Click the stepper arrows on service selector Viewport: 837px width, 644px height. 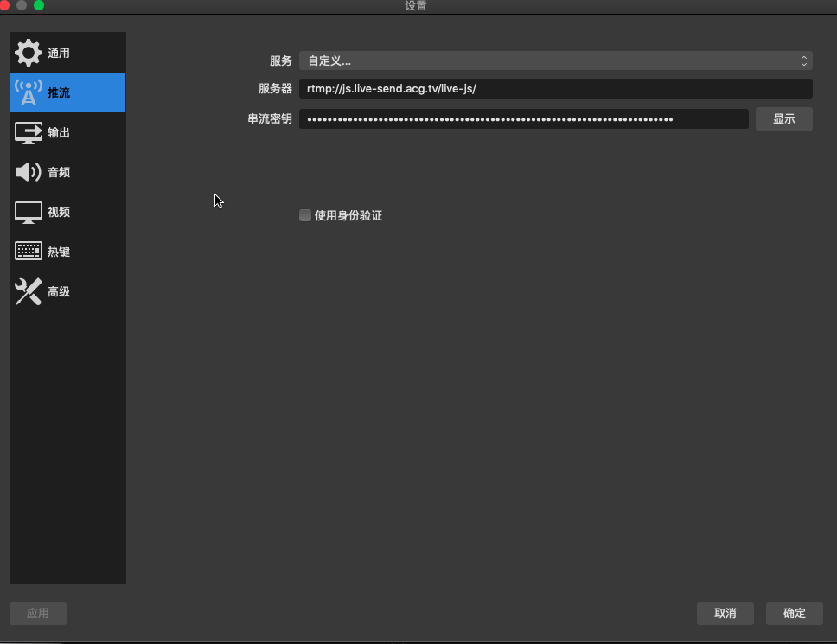[x=803, y=61]
